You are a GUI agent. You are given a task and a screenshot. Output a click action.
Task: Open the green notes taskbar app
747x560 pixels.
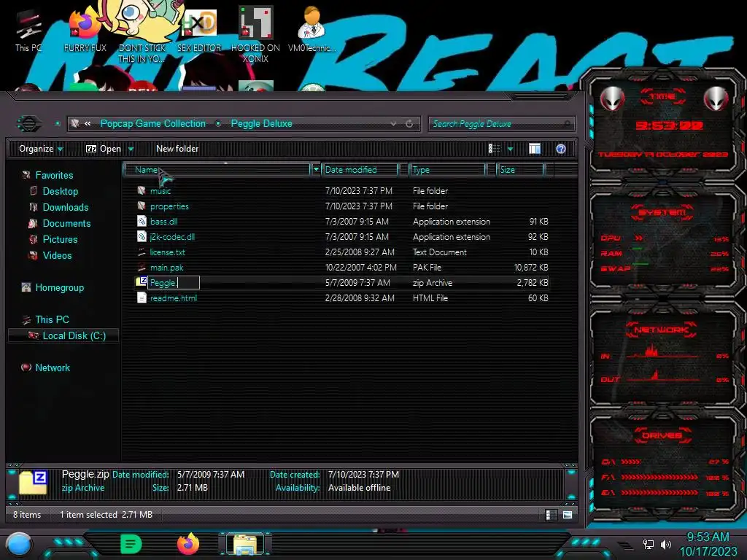(131, 544)
